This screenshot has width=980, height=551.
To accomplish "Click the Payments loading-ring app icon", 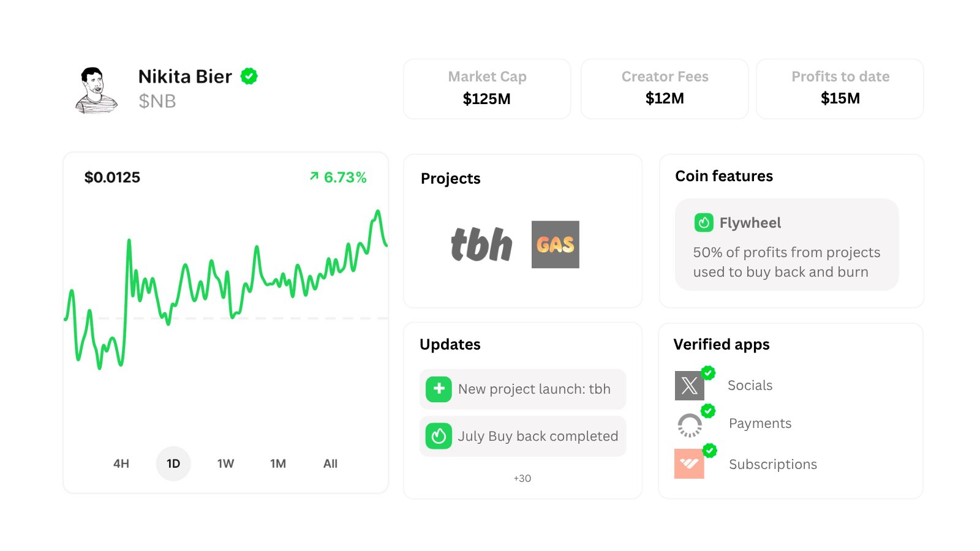I will click(690, 425).
